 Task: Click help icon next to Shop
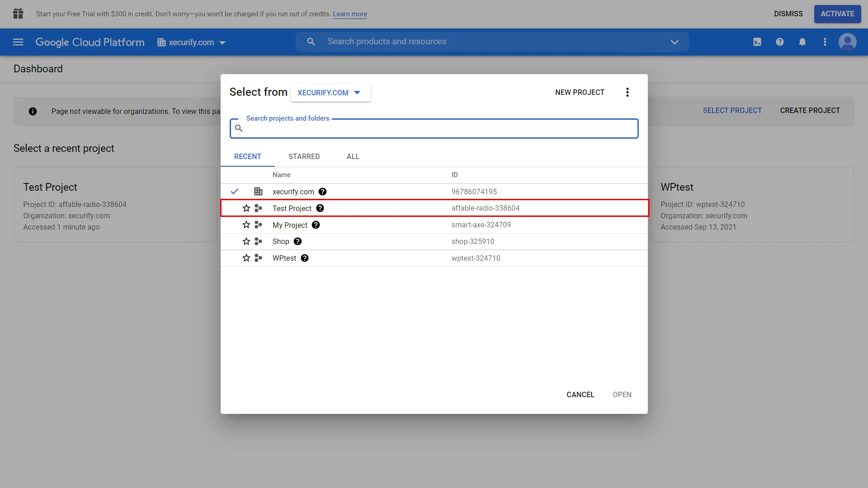(x=297, y=241)
